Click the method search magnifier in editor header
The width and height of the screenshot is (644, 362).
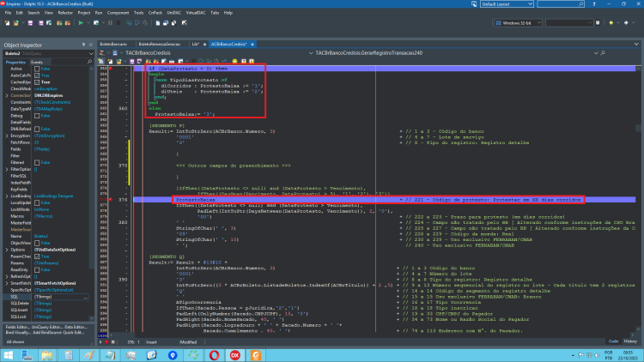click(603, 53)
